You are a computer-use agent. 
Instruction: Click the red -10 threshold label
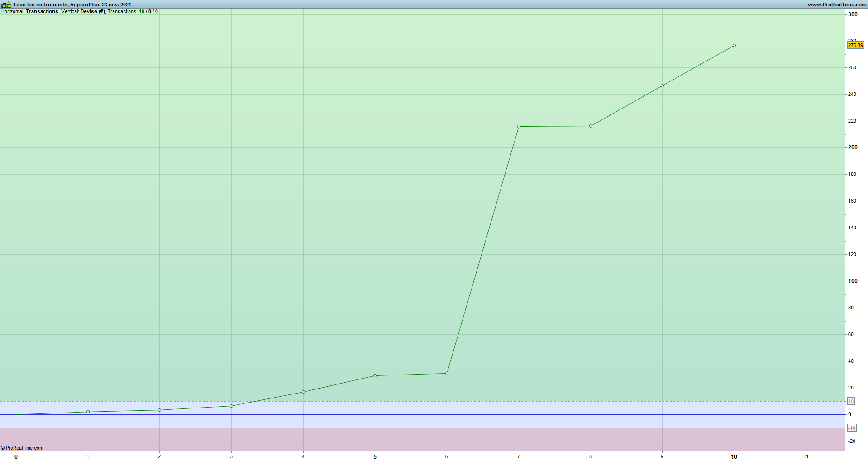pyautogui.click(x=852, y=428)
